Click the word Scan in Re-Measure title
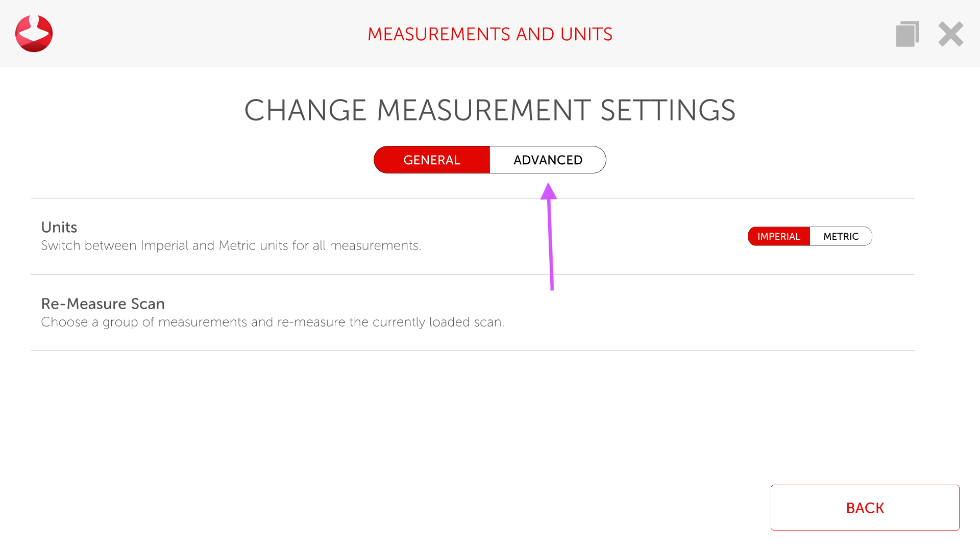The image size is (980, 551). pyautogui.click(x=148, y=304)
